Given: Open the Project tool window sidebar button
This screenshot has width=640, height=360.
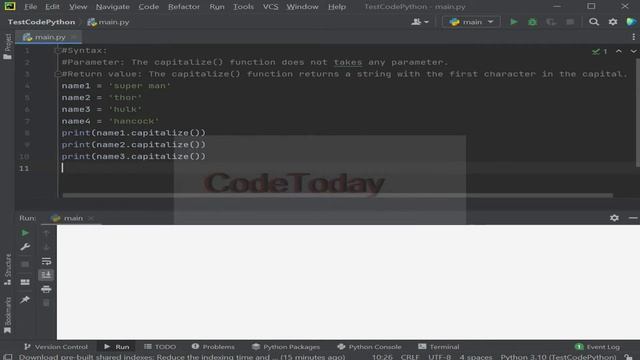Looking at the screenshot, I should [x=7, y=47].
